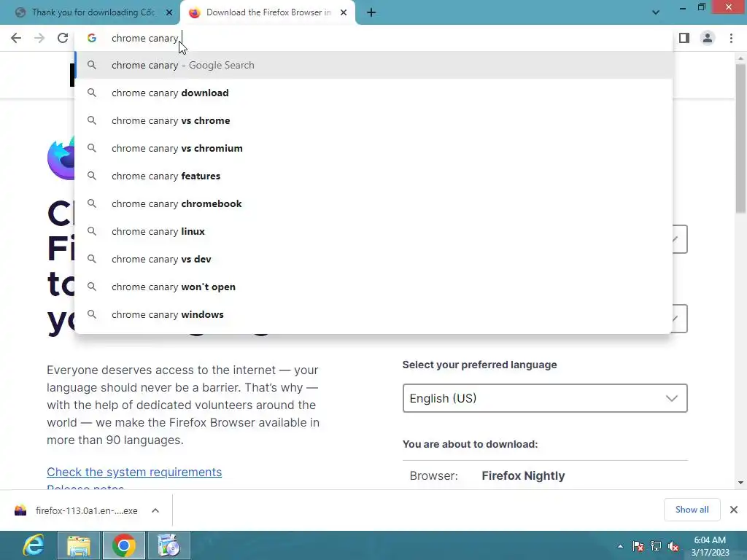Pick the 'chrome canary windows' suggestion

(x=374, y=314)
